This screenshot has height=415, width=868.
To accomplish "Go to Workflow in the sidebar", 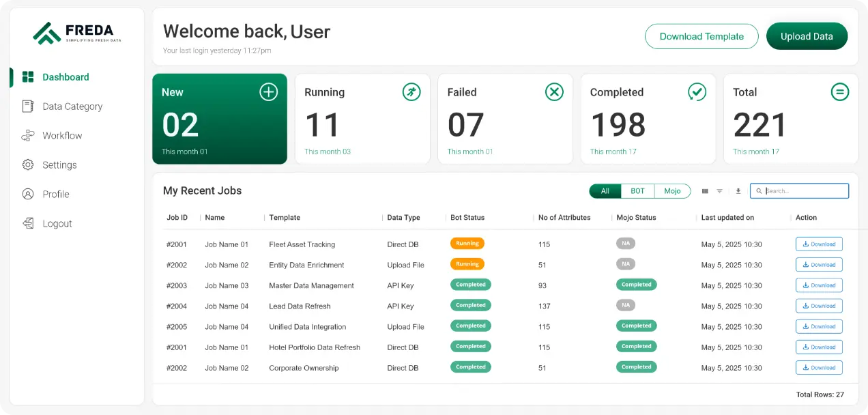I will (62, 136).
